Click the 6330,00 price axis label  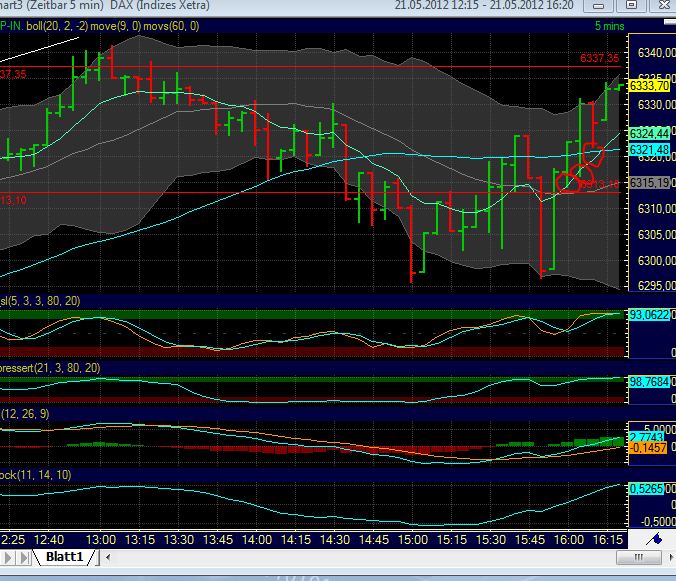[657, 105]
